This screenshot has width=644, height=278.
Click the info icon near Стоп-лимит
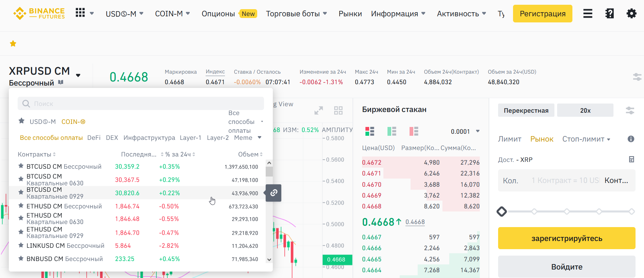(x=631, y=139)
